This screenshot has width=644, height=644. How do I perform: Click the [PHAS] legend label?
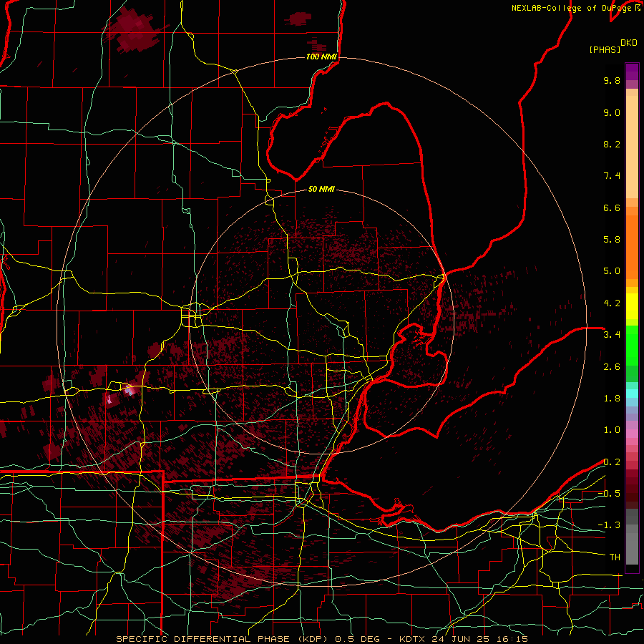coord(605,49)
